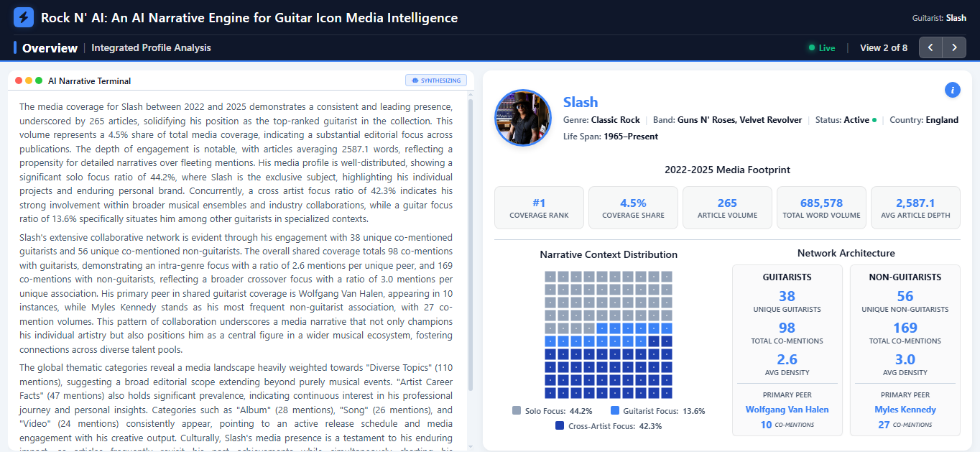Viewport: 980px width, 452px height.
Task: Click the "AI Narrative Terminal" title
Action: 90,81
